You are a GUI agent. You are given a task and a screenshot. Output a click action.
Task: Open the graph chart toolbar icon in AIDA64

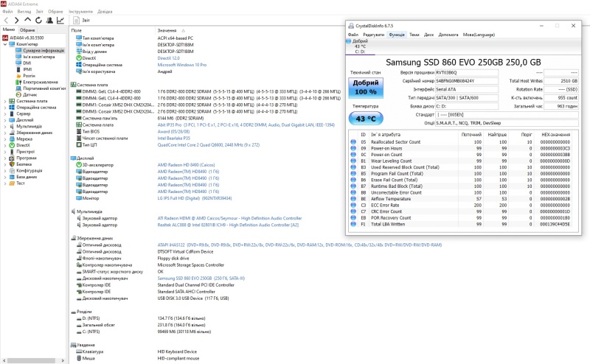[x=60, y=21]
